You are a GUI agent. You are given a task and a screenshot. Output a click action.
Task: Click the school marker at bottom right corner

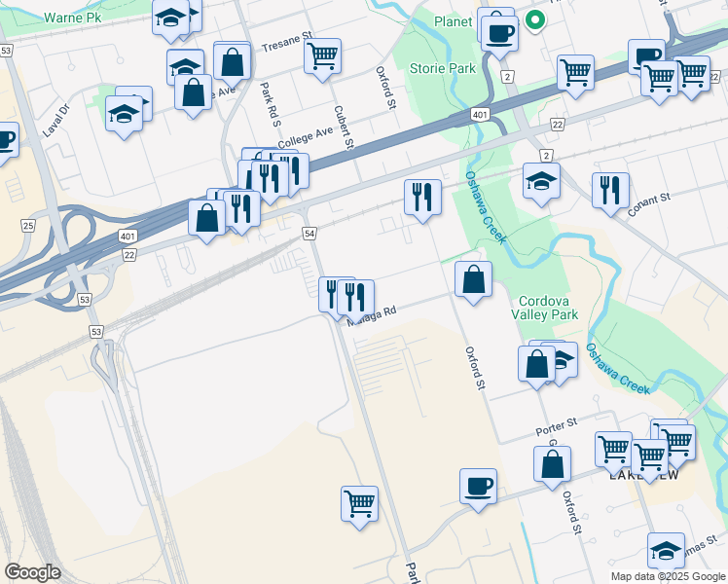(667, 551)
